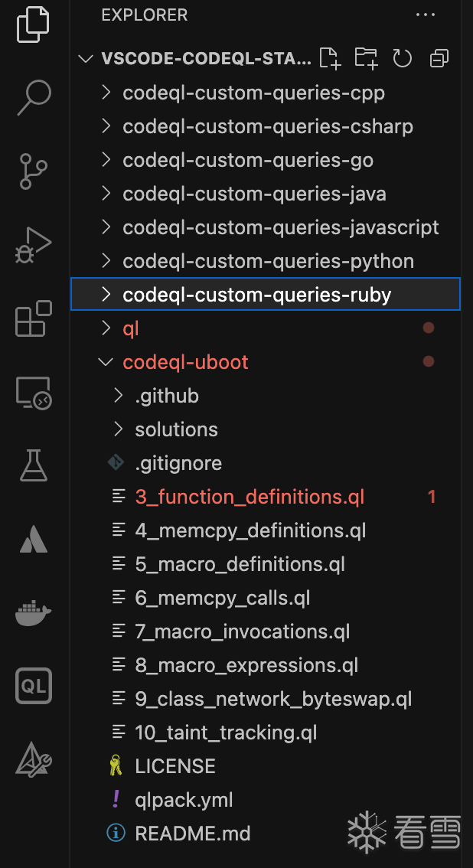Open the Source Control view

pos(34,171)
